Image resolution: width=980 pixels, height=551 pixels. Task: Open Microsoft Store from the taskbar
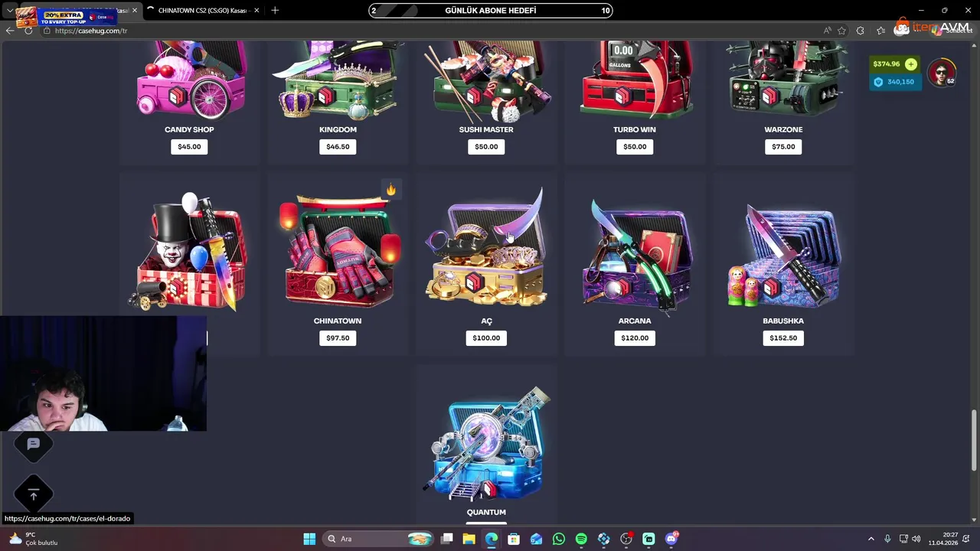click(x=514, y=539)
